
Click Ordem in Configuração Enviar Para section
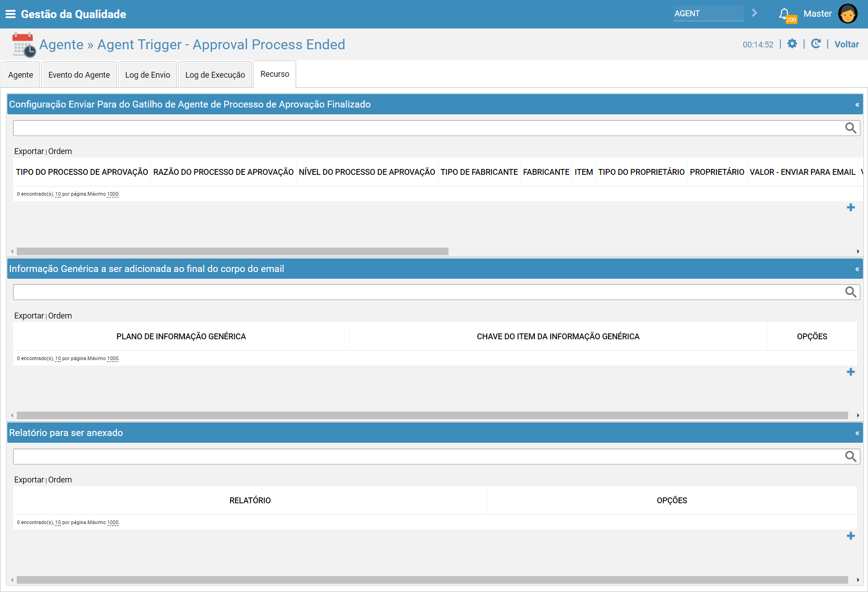coord(60,151)
